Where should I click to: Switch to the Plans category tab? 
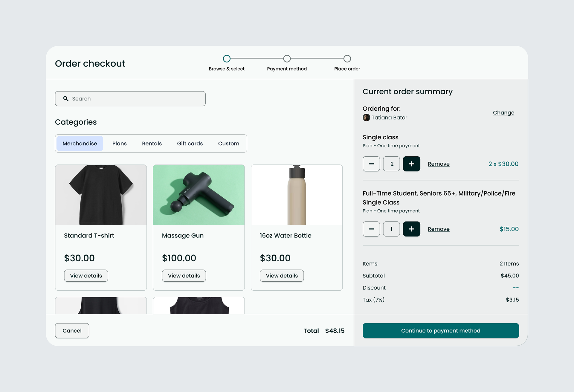point(119,144)
